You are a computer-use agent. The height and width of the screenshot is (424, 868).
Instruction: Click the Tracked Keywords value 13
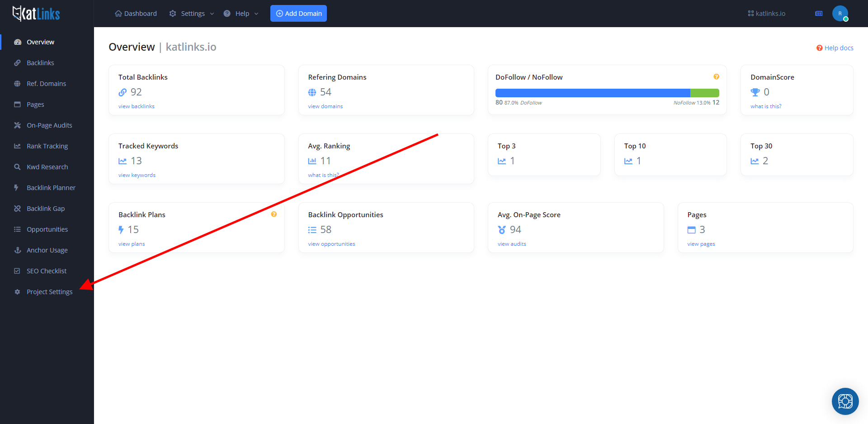click(x=136, y=161)
